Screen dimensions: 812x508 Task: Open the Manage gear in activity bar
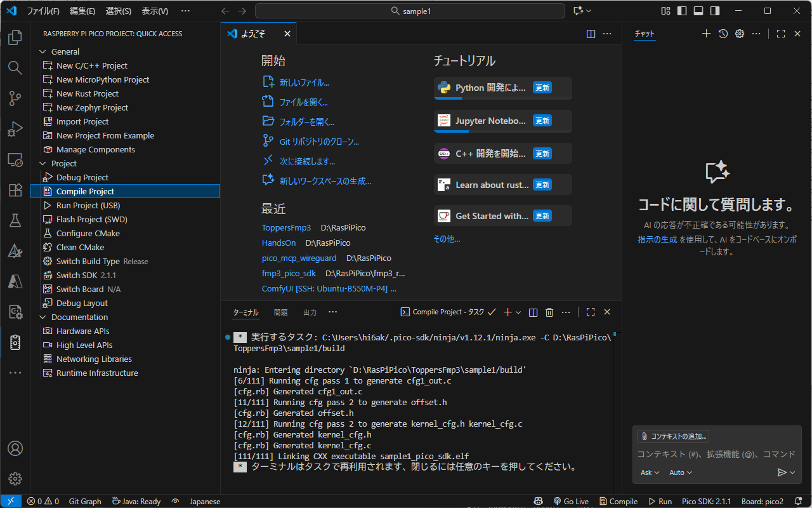(x=15, y=479)
